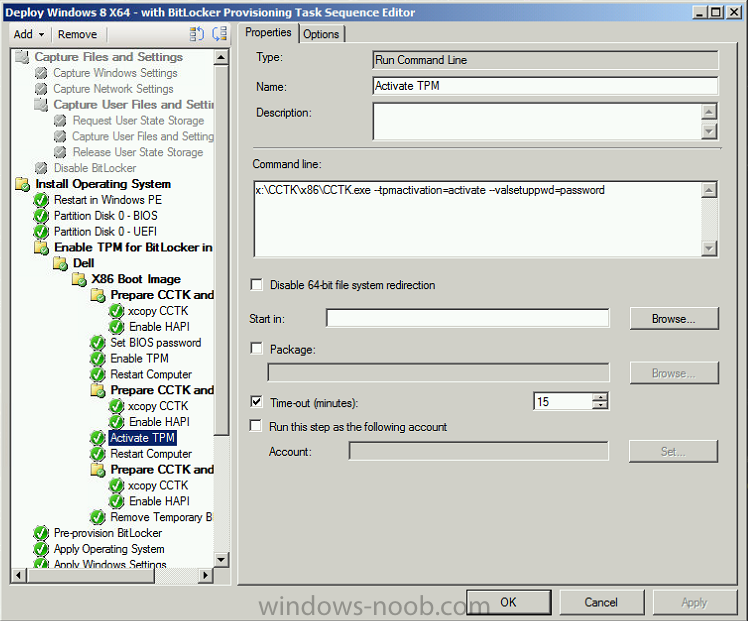748x621 pixels.
Task: Click the tree scroll down arrow
Action: click(221, 559)
